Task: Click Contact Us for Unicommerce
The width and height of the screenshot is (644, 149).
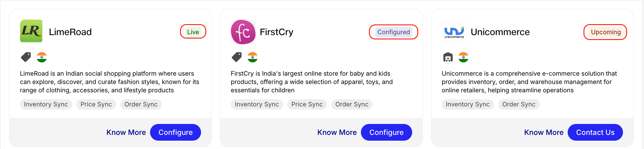Action: (x=595, y=132)
